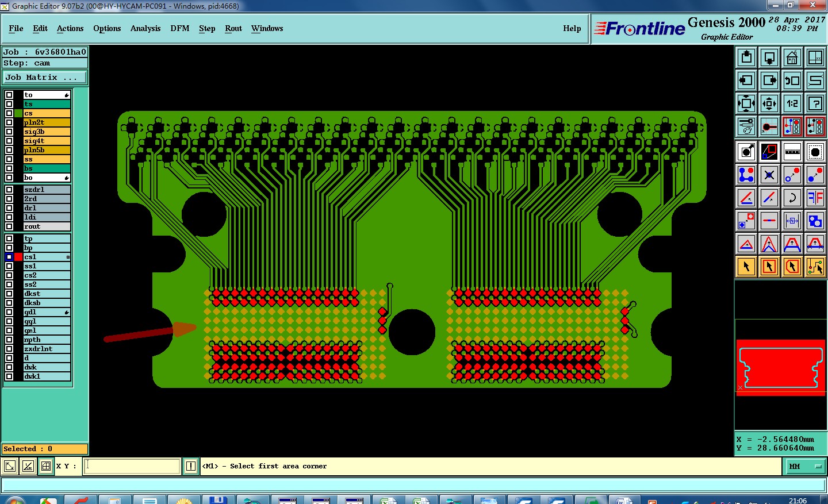Image resolution: width=828 pixels, height=504 pixels.
Task: Open the Job Matrix panel
Action: tap(45, 77)
